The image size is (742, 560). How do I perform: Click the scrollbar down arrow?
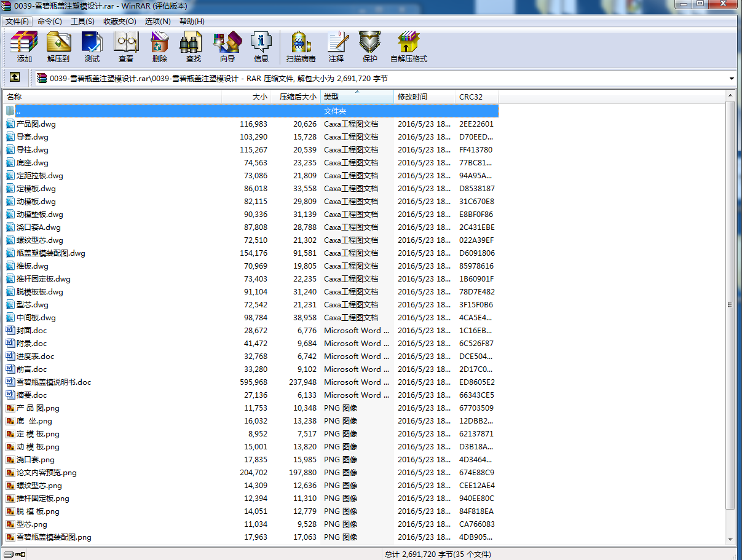click(730, 538)
